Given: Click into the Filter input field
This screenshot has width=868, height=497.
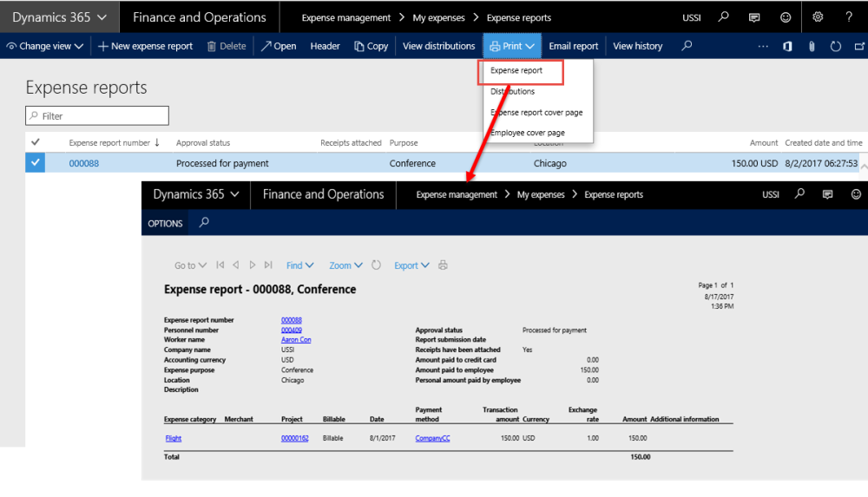Looking at the screenshot, I should click(x=97, y=115).
